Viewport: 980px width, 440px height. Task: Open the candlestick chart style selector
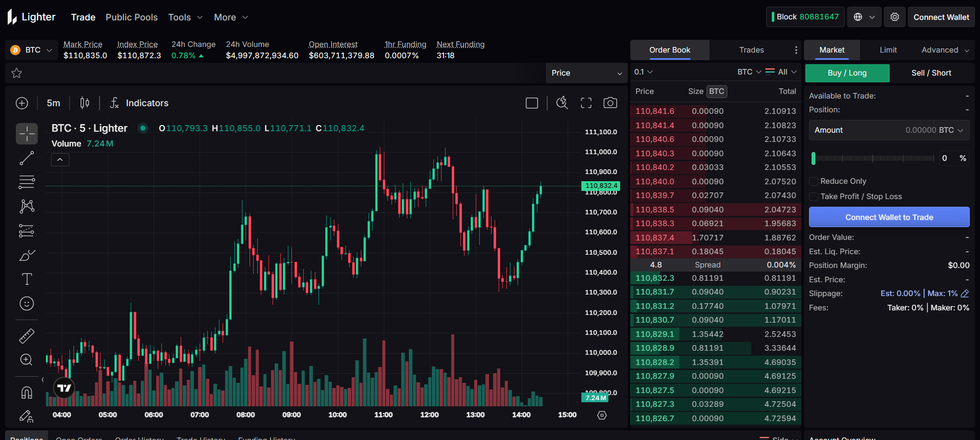pyautogui.click(x=85, y=103)
